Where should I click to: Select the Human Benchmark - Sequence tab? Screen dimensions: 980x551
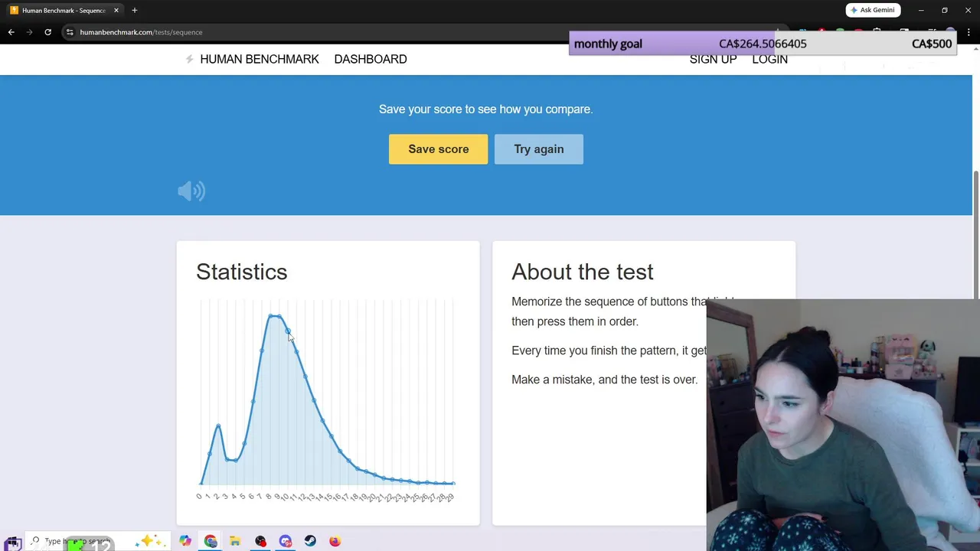pyautogui.click(x=64, y=10)
